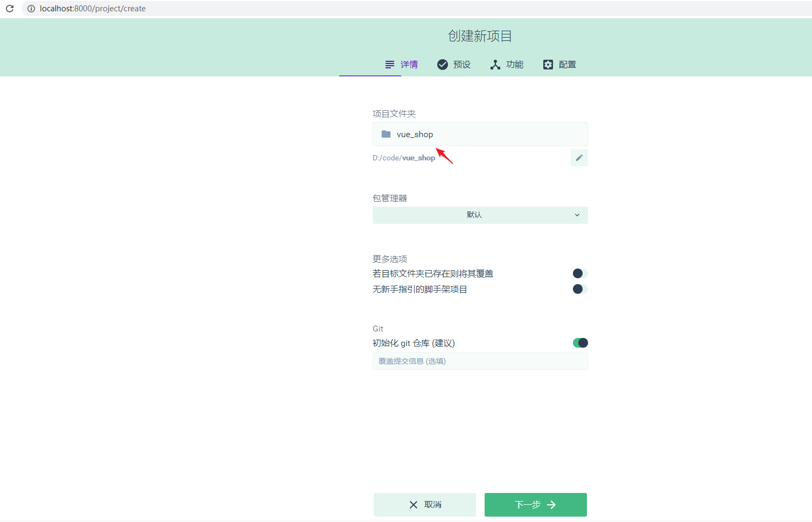Switch to the 预设 tab
Image resolution: width=812 pixels, height=522 pixels.
(454, 65)
